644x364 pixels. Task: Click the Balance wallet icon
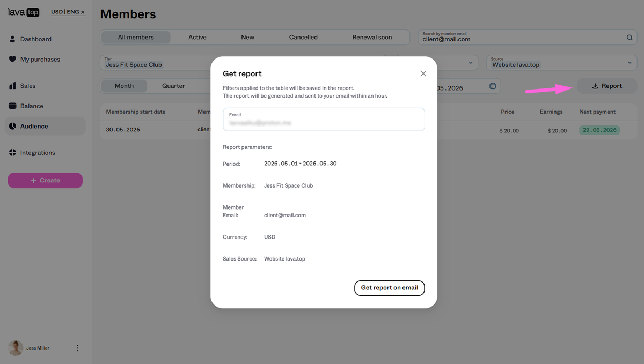(12, 106)
